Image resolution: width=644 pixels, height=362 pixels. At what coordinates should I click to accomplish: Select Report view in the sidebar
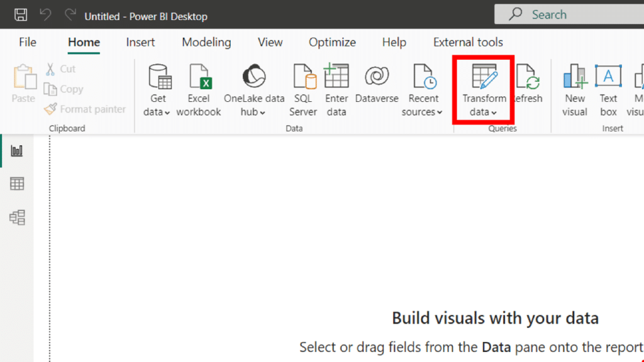(x=16, y=150)
